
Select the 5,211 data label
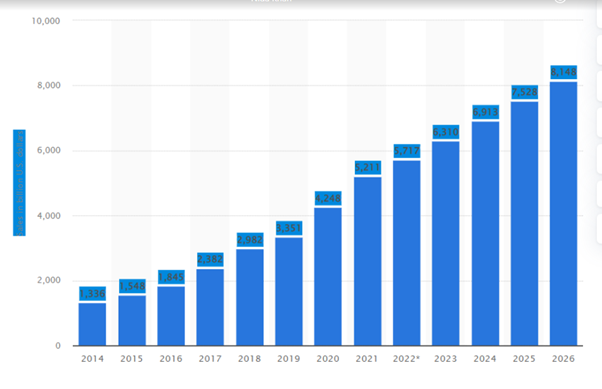coord(367,167)
